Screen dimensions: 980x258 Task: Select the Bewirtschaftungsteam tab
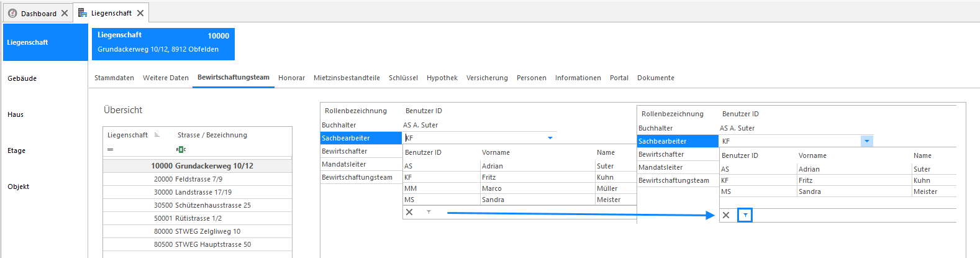coord(234,78)
